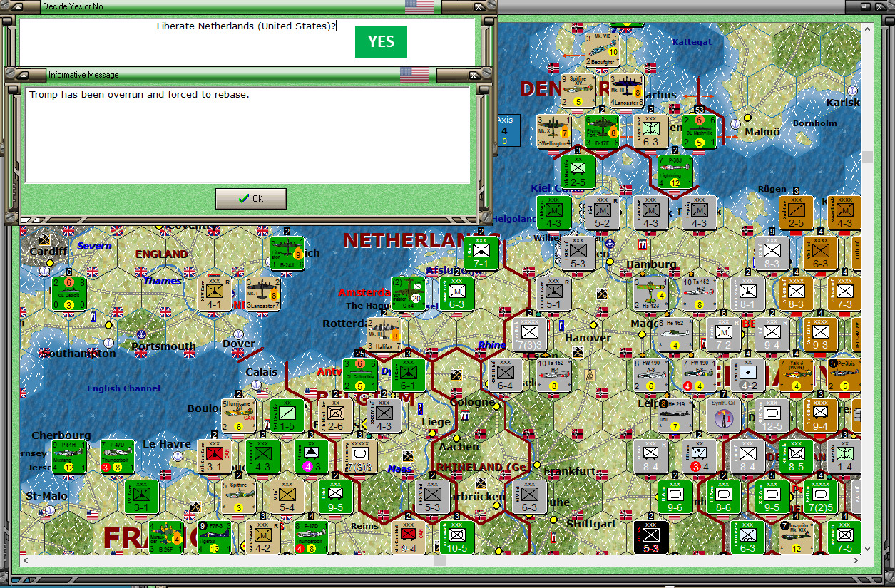Click the green YES button
The height and width of the screenshot is (588, 895).
tap(381, 41)
